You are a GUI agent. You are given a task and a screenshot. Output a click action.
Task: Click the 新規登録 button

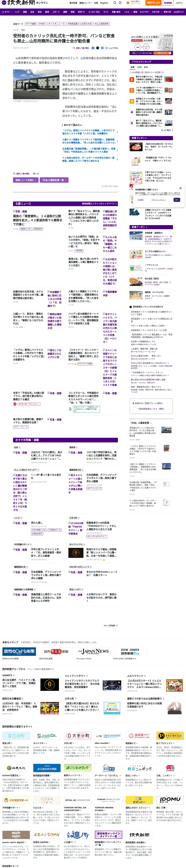168,3
